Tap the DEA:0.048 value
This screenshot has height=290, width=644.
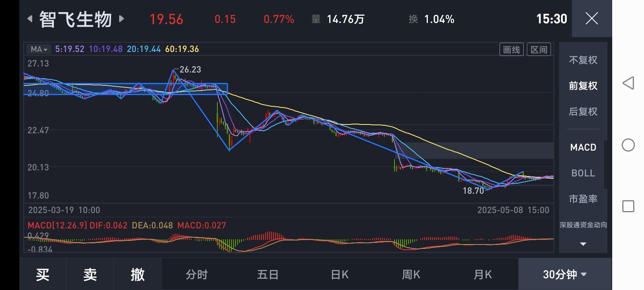click(x=153, y=226)
